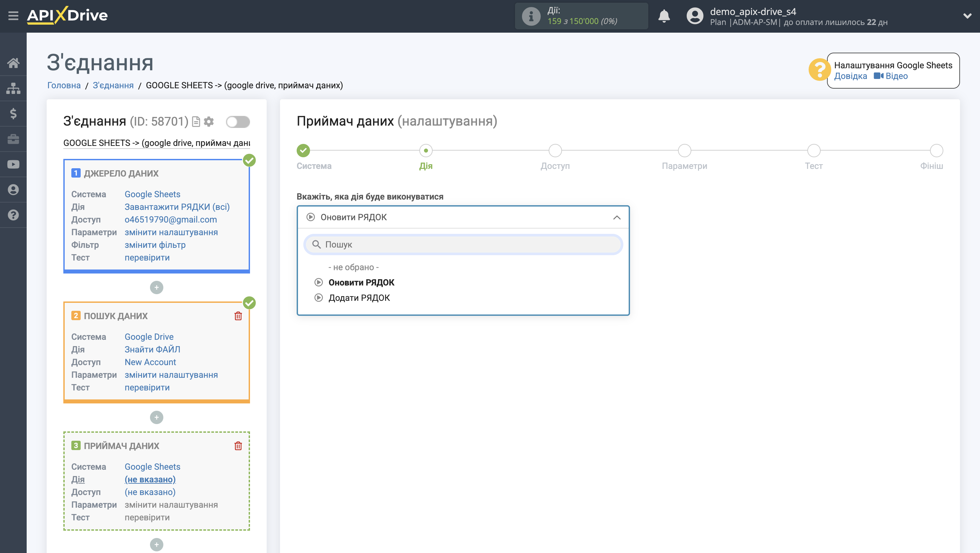
Task: Open Знайти ФАЙЛ action link
Action: click(x=152, y=349)
